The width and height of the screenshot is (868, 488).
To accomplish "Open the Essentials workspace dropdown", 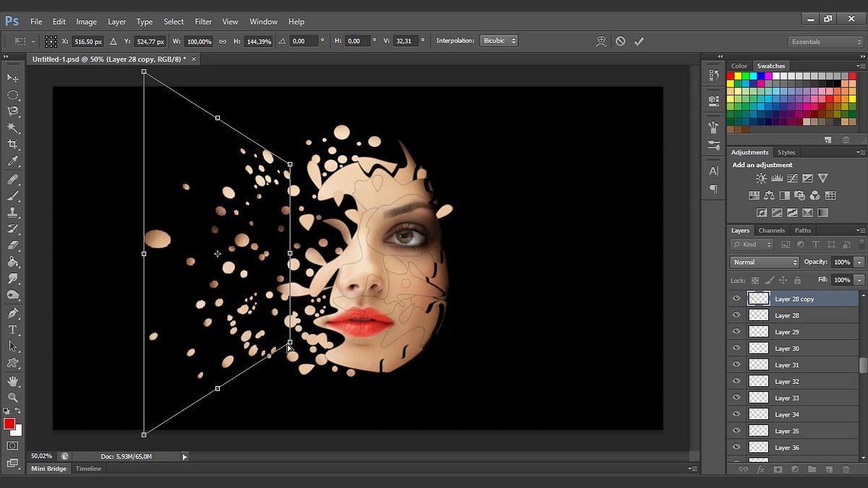I will click(x=825, y=42).
